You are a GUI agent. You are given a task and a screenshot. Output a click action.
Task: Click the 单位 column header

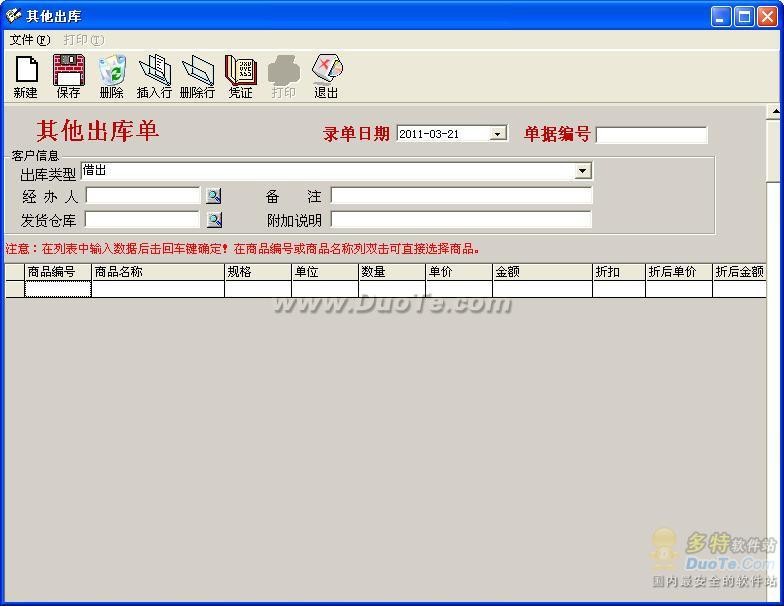pyautogui.click(x=325, y=272)
